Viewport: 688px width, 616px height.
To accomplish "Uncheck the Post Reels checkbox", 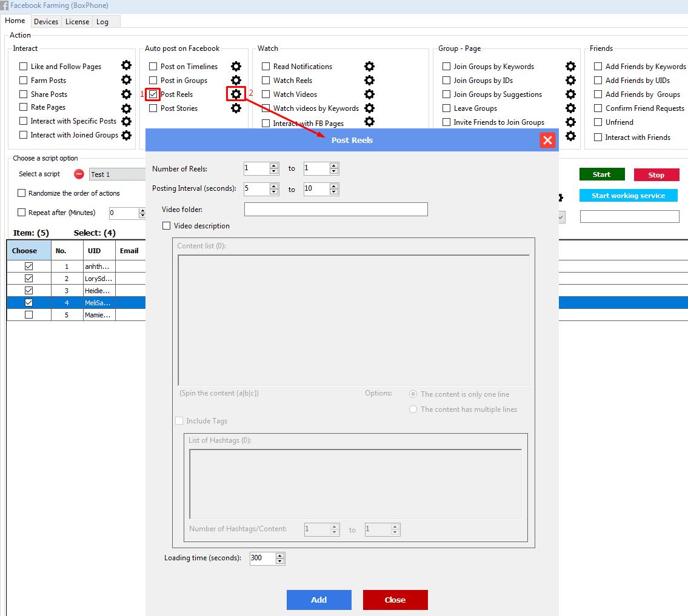I will tap(153, 94).
